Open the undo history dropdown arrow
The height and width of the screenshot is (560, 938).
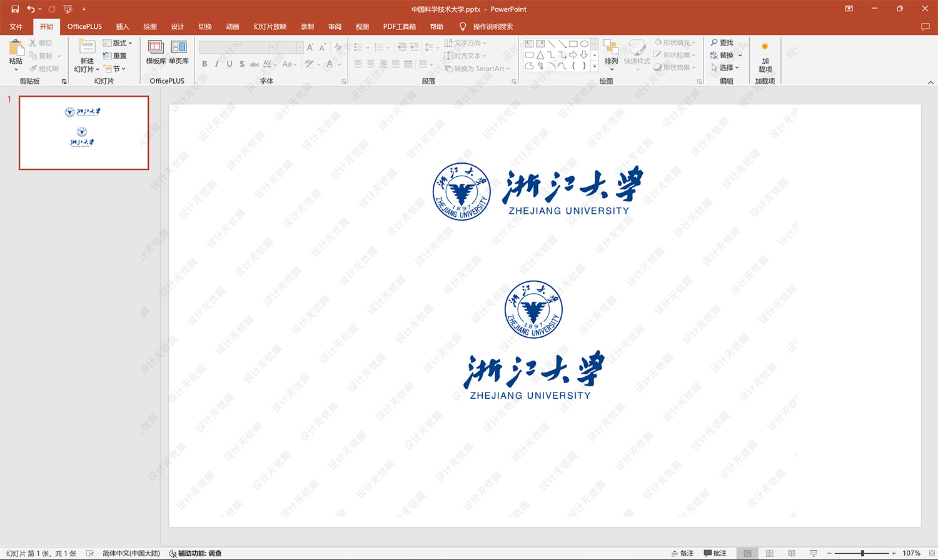click(40, 9)
